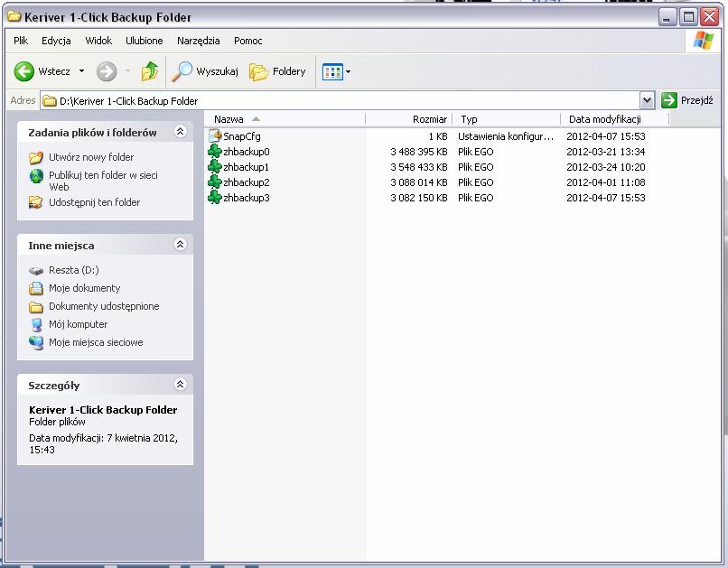Click the title bar folder icon

[14, 16]
